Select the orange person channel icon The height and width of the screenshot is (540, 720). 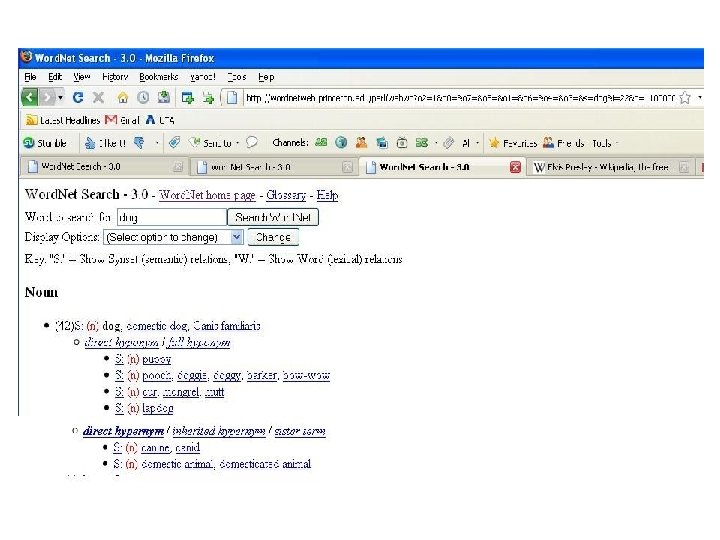[x=361, y=143]
